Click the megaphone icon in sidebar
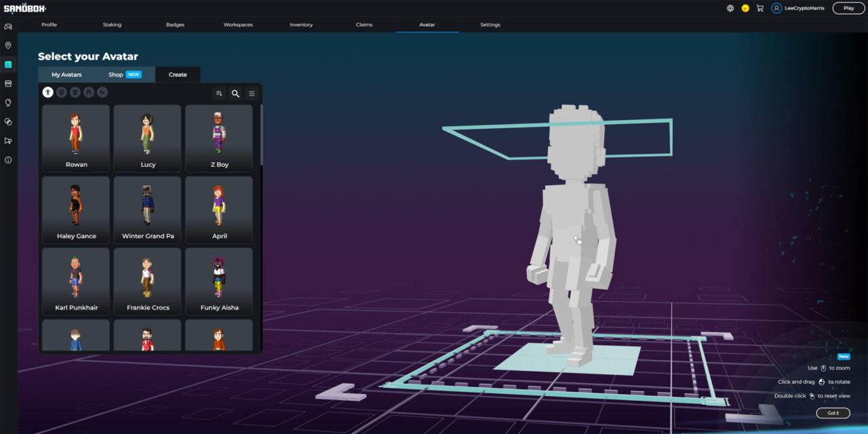The height and width of the screenshot is (434, 868). pos(8,141)
